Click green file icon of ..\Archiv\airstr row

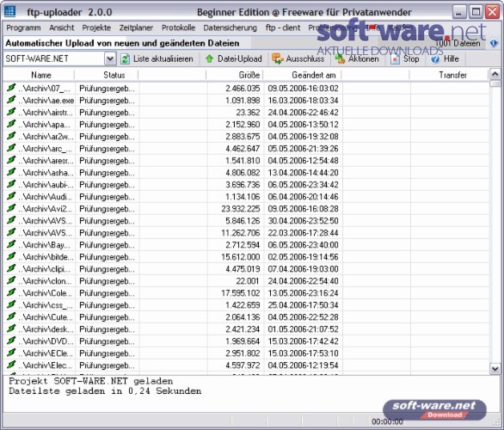pyautogui.click(x=11, y=112)
